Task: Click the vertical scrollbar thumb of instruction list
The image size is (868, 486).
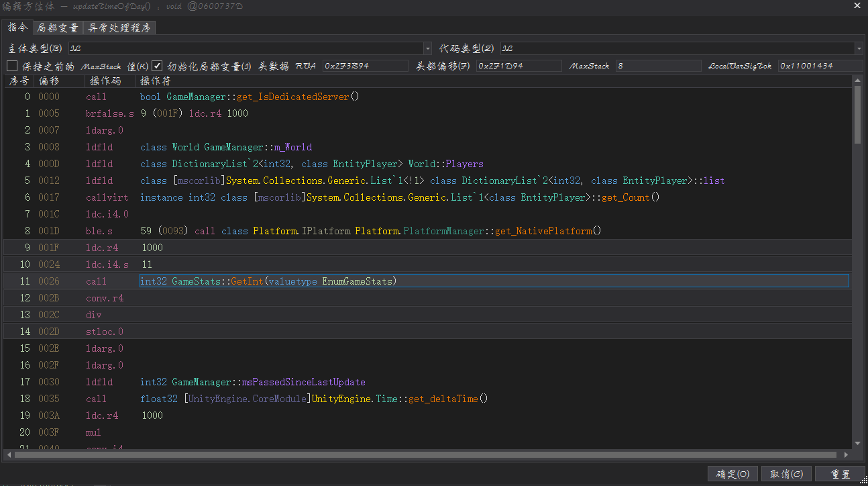Action: (x=857, y=114)
